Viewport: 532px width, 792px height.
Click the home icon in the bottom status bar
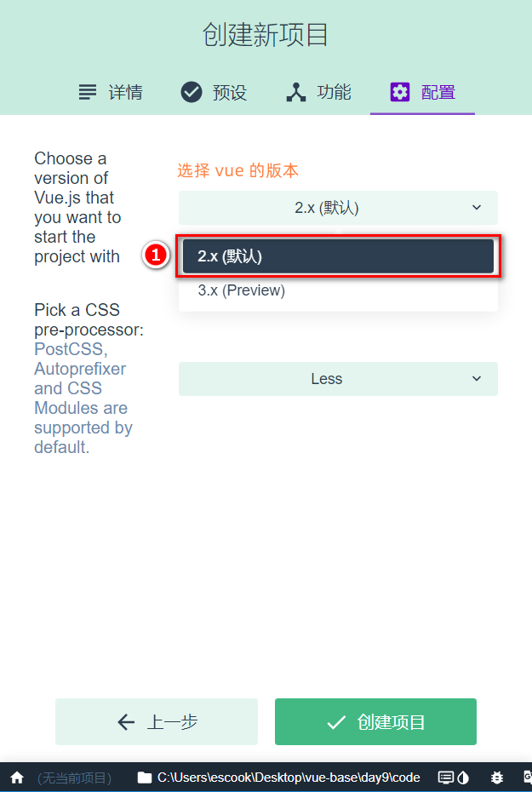(x=17, y=778)
